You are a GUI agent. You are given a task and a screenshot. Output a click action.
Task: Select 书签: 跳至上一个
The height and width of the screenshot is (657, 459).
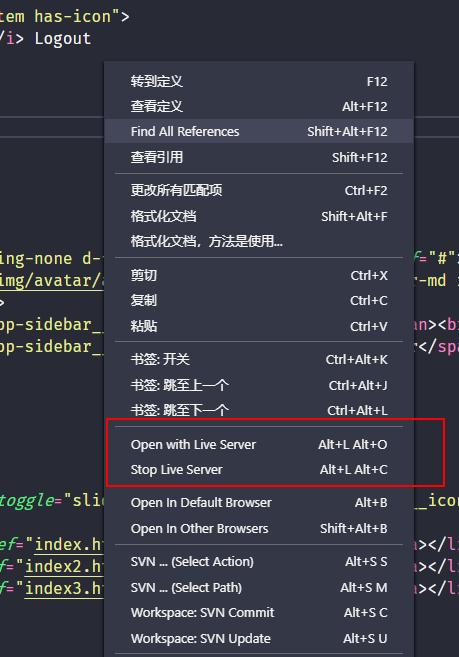point(259,385)
